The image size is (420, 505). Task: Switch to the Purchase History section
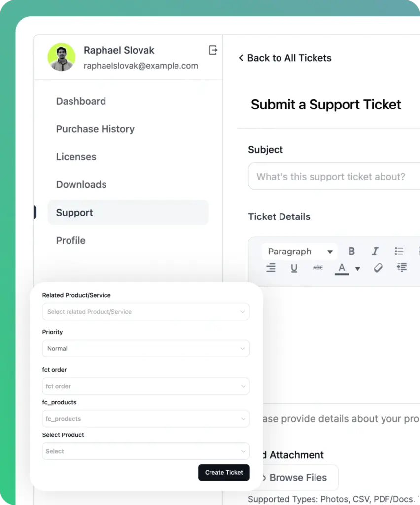pyautogui.click(x=95, y=129)
